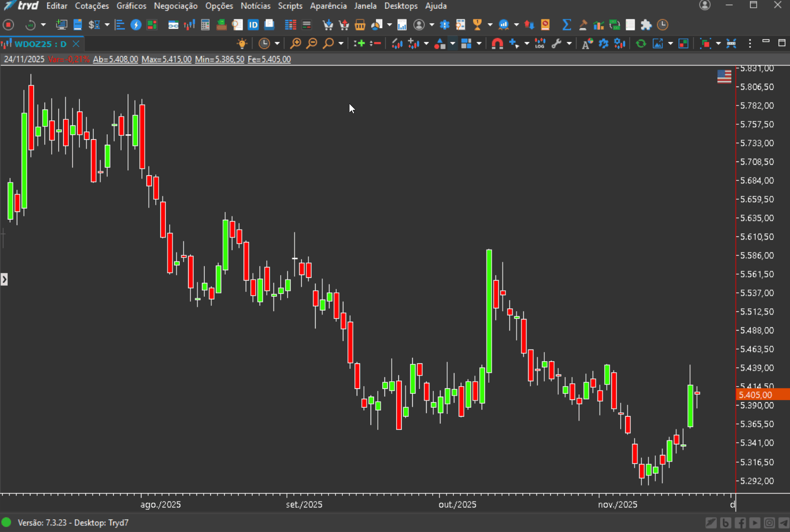The height and width of the screenshot is (532, 790).
Task: Open the candlestick chart icon in main toolbar
Action: pyautogui.click(x=190, y=25)
